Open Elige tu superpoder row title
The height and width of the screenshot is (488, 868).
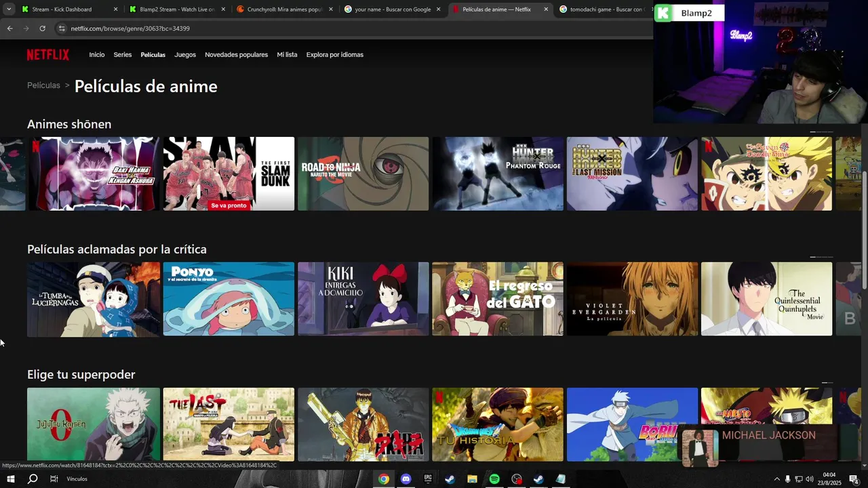[81, 375]
